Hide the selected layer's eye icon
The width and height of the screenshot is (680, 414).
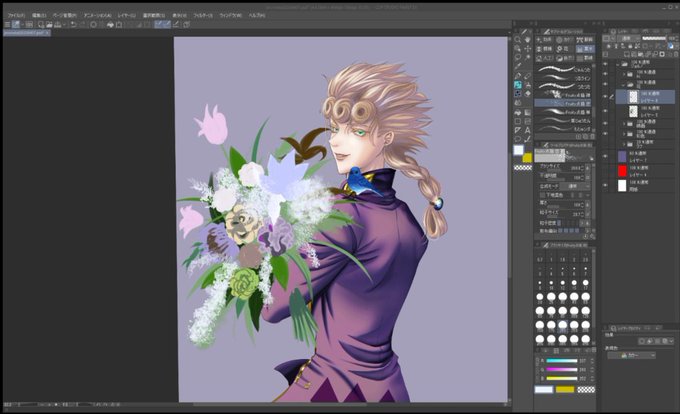point(605,96)
